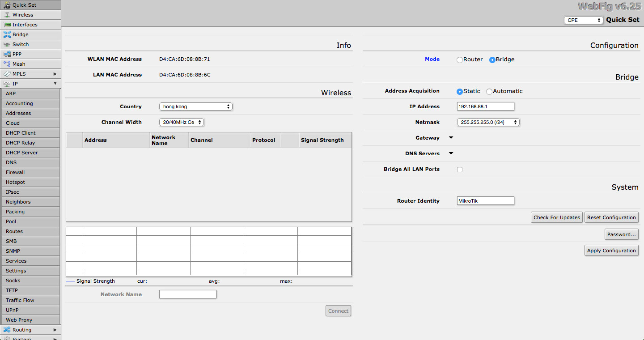
Task: Click the Switch icon in sidebar
Action: [x=7, y=44]
